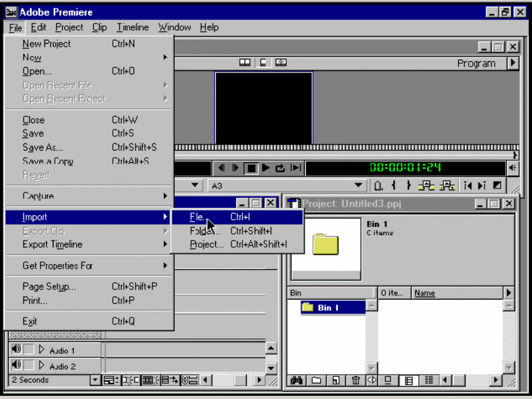Expand the Audio 1 track triangle
This screenshot has width=532, height=399.
[41, 349]
